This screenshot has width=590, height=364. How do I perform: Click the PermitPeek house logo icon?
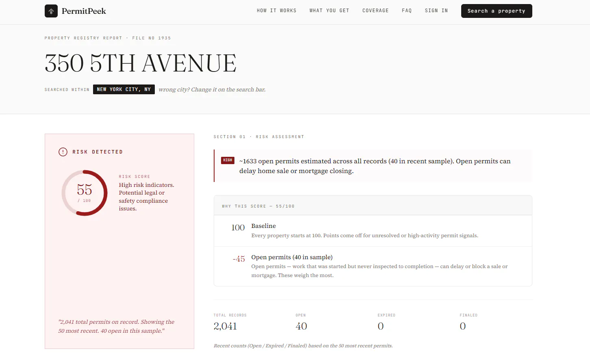coord(51,11)
